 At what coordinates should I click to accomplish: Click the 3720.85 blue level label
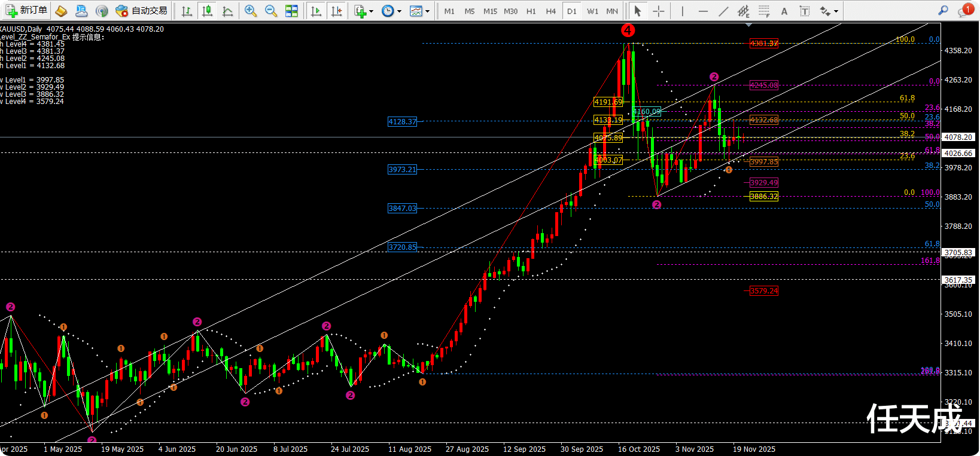(402, 247)
